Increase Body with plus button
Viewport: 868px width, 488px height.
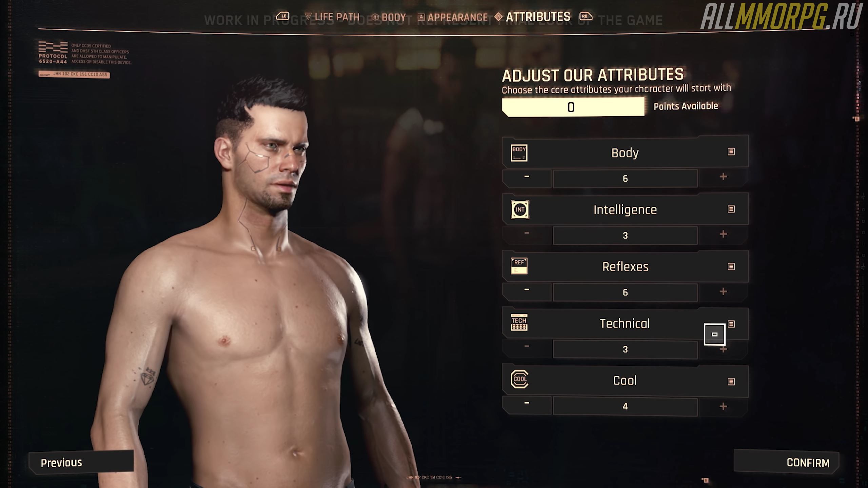click(x=723, y=177)
